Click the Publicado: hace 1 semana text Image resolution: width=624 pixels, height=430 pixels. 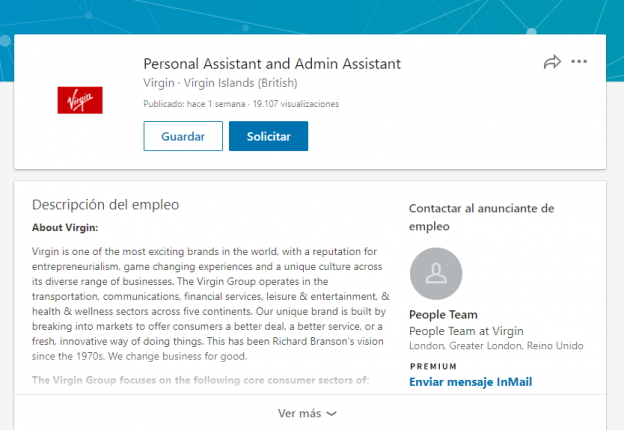pyautogui.click(x=193, y=103)
